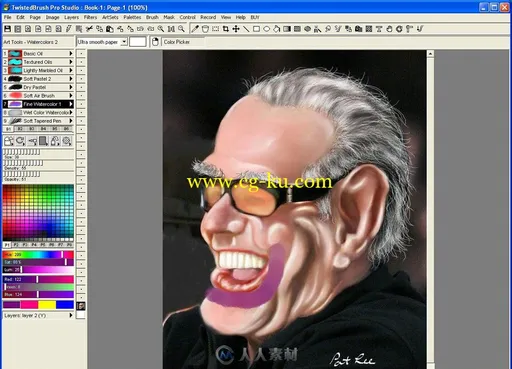Click the Hue slider bar
This screenshot has height=369, width=512.
click(x=38, y=255)
